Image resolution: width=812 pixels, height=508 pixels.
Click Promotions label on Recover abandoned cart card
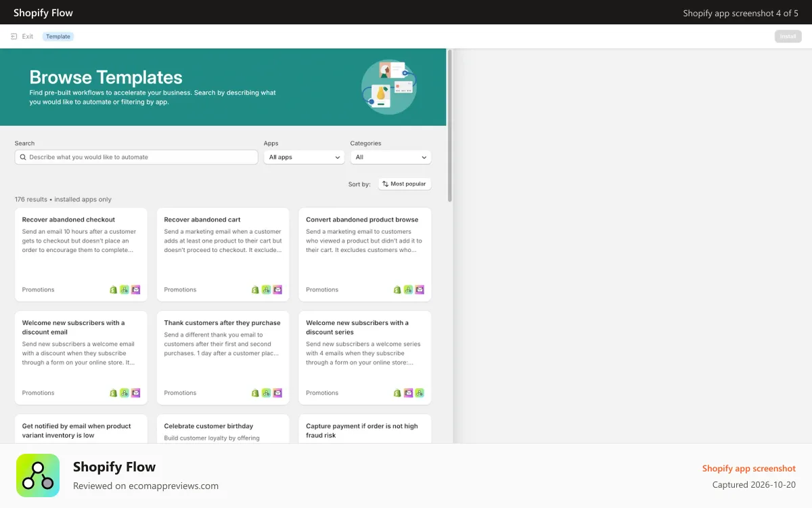(180, 290)
